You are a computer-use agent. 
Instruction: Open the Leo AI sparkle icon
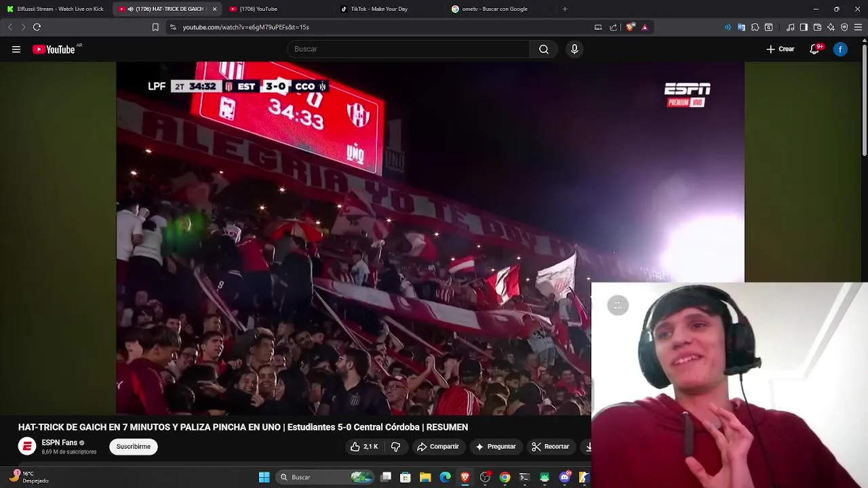831,27
